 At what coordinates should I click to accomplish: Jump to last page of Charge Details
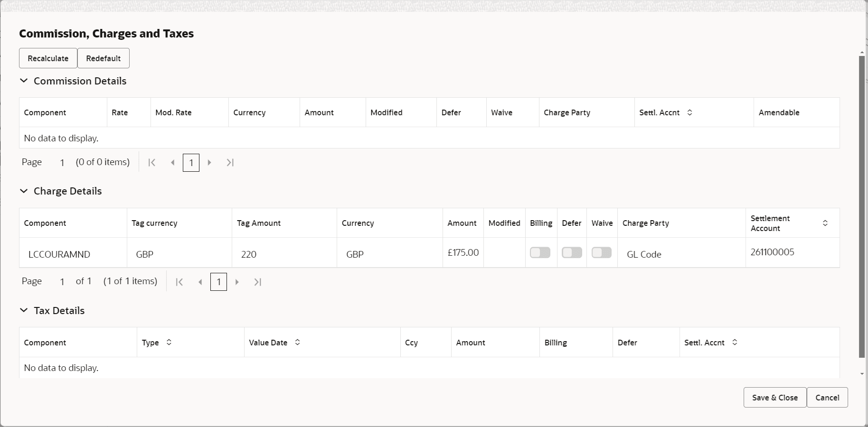pyautogui.click(x=257, y=281)
